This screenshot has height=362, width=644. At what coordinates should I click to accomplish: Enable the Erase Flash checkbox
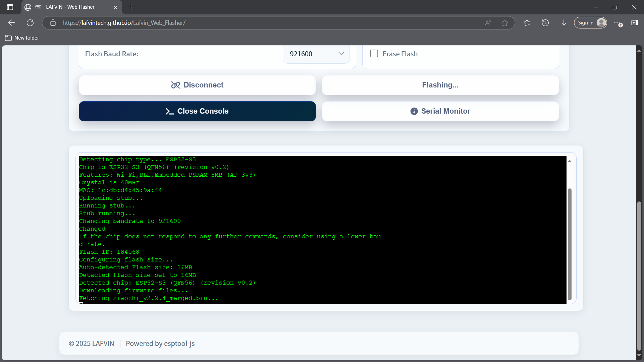[x=374, y=54]
